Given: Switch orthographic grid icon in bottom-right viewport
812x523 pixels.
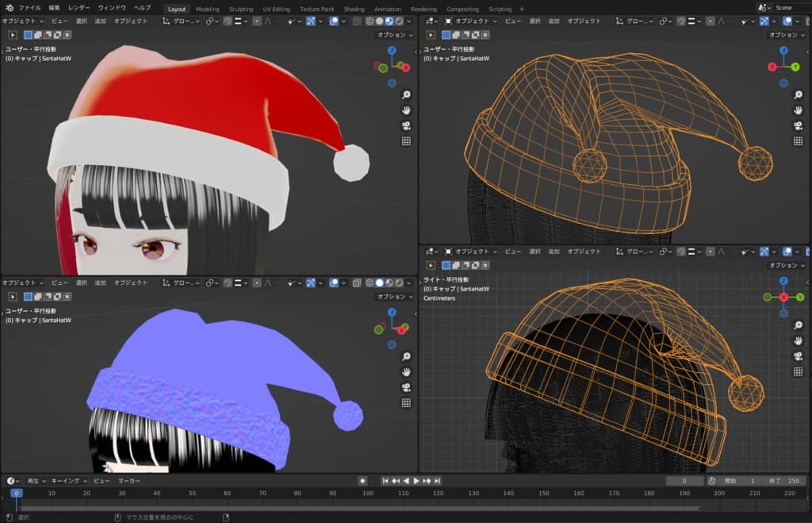Looking at the screenshot, I should [x=799, y=371].
